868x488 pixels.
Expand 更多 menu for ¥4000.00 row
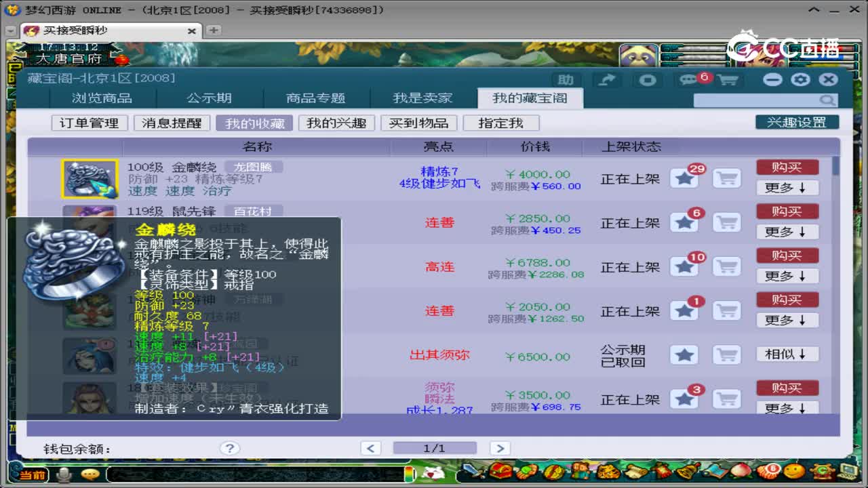(x=787, y=188)
